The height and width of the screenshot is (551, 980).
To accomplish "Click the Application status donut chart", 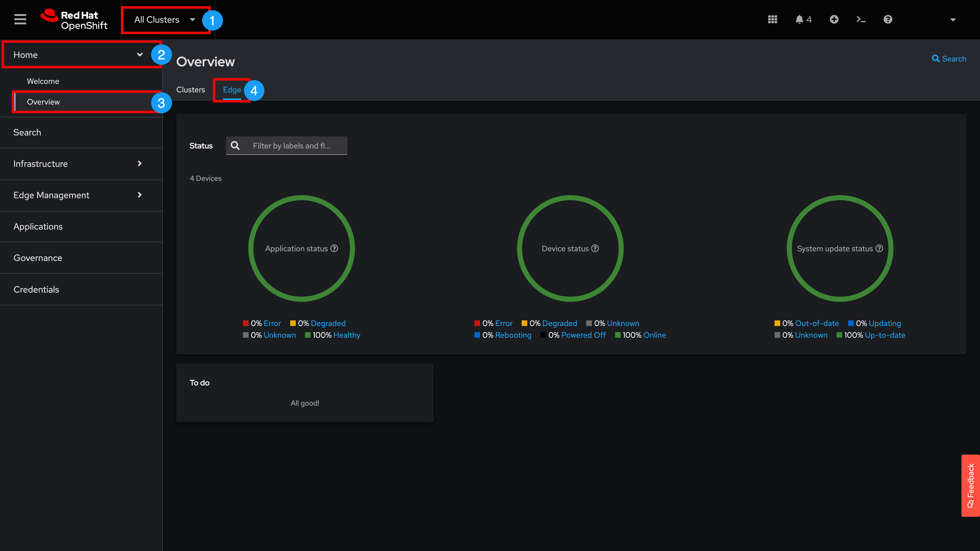I will click(x=302, y=248).
